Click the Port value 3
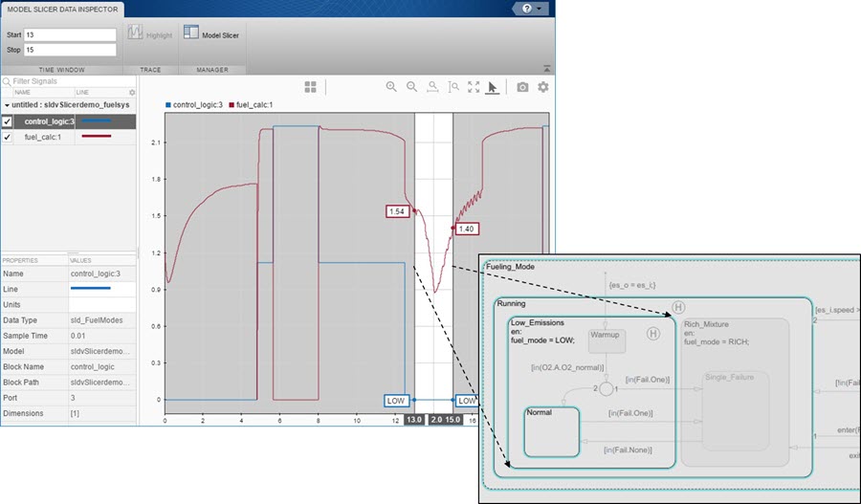 [73, 398]
